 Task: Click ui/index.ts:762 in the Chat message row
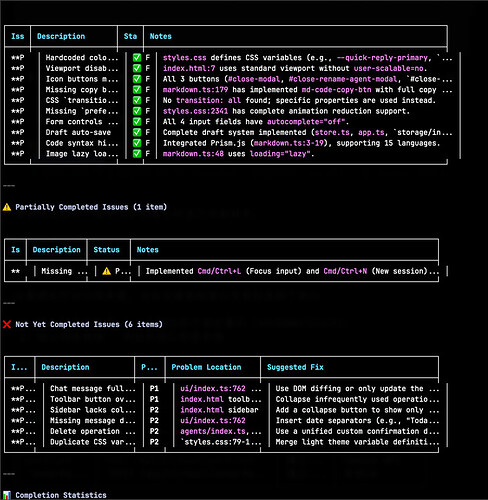click(213, 388)
